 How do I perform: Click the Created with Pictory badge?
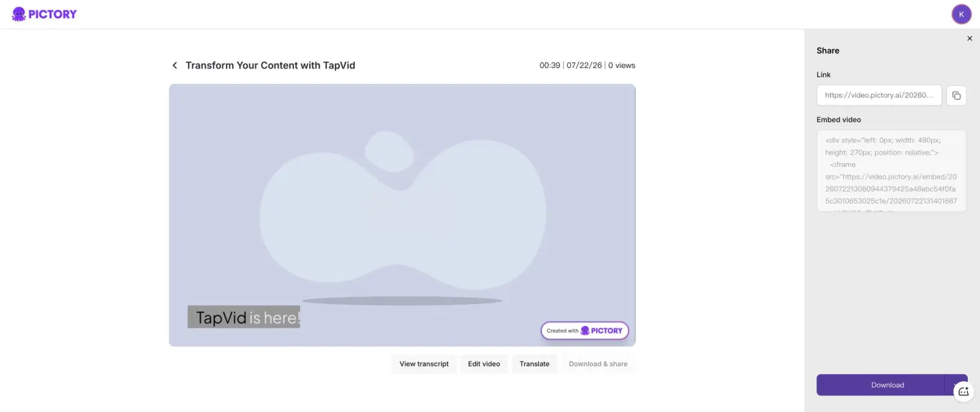(x=584, y=330)
